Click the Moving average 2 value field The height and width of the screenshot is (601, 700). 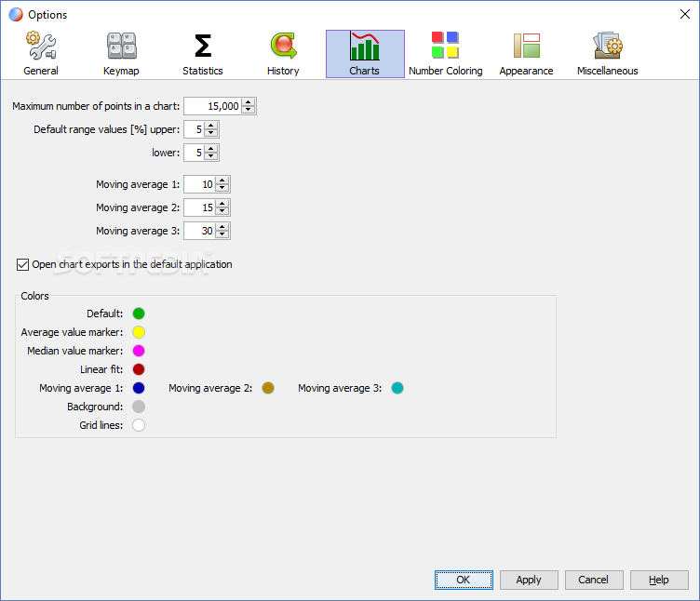coord(199,207)
